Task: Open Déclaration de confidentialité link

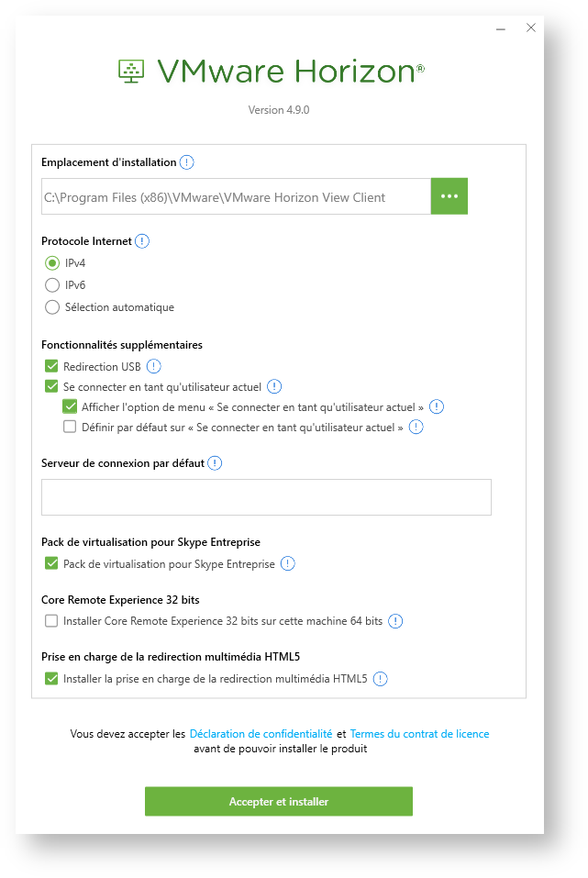Action: 261,734
